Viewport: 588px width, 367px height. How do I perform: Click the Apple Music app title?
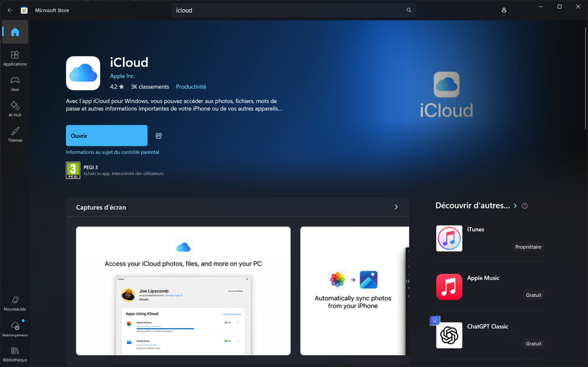click(x=483, y=278)
